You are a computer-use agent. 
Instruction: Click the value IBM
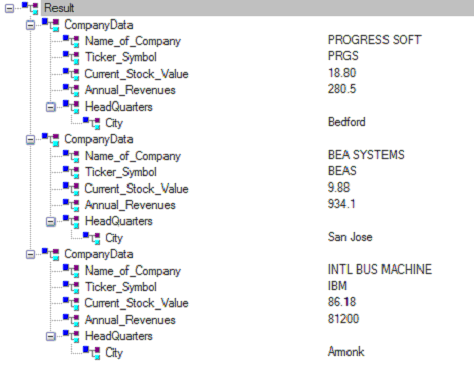click(337, 286)
